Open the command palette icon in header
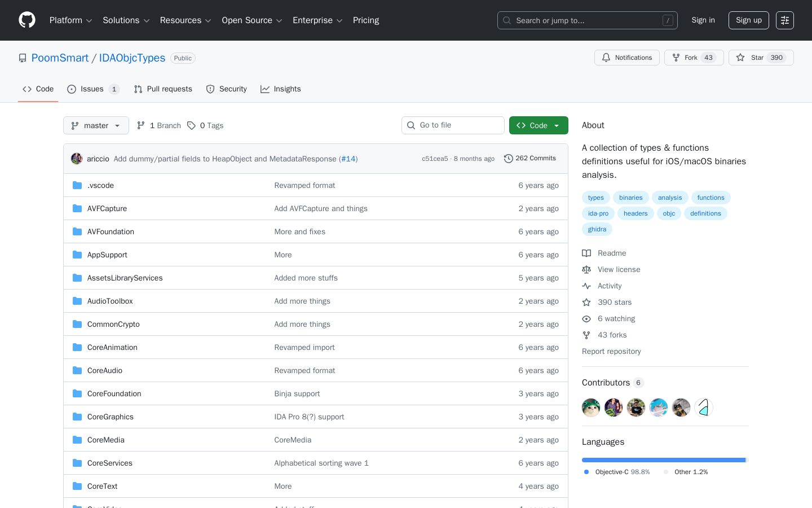812x508 pixels. point(785,20)
